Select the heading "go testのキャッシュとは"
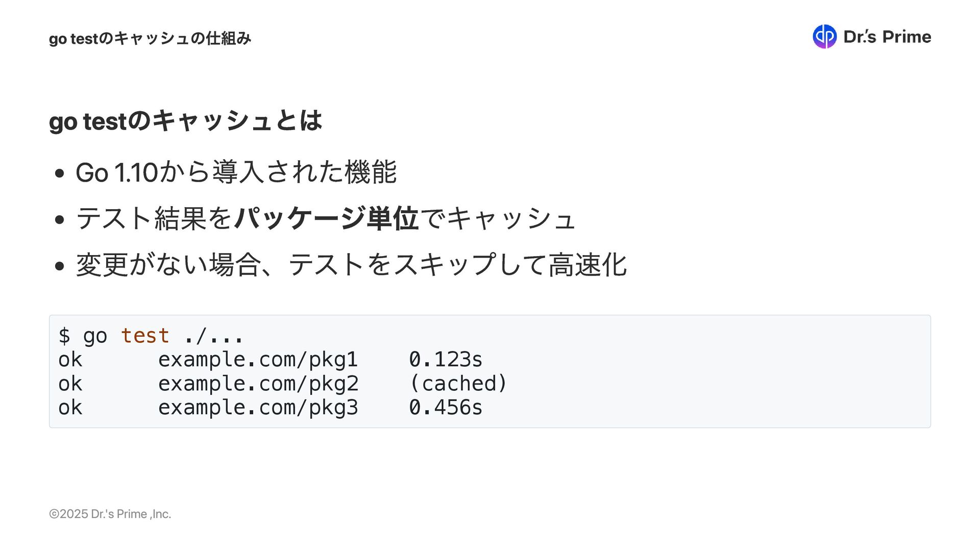The height and width of the screenshot is (551, 980). 185,121
